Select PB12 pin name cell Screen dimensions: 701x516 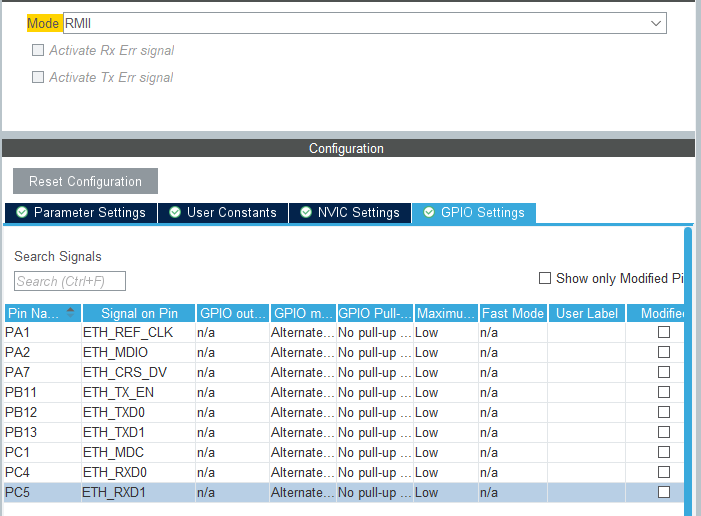tap(42, 412)
